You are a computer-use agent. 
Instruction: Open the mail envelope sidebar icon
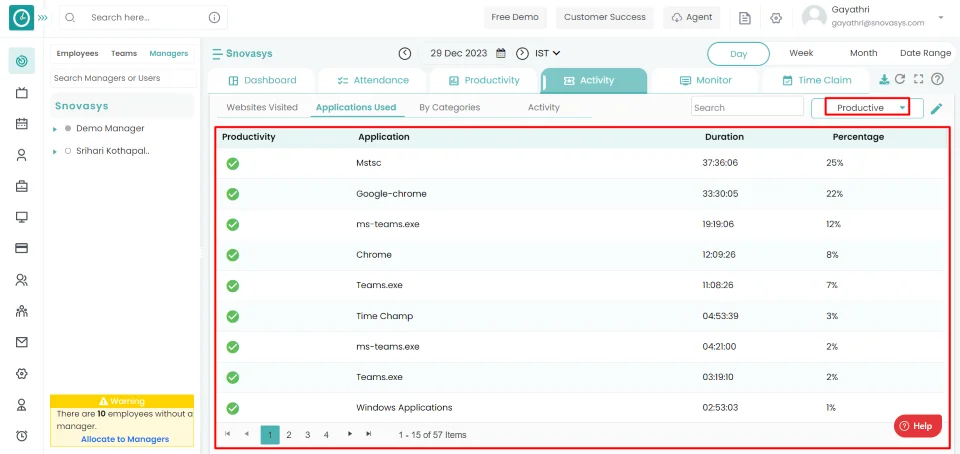click(x=21, y=343)
